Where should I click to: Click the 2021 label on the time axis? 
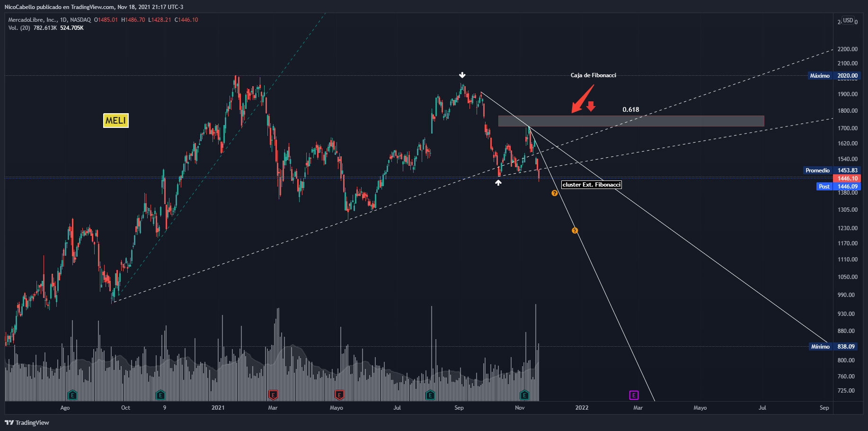click(218, 408)
